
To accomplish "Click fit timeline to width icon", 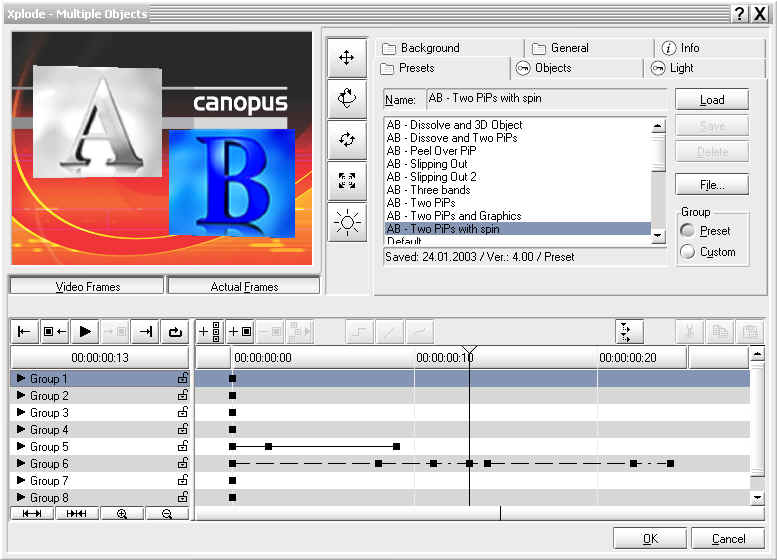I will pyautogui.click(x=32, y=514).
